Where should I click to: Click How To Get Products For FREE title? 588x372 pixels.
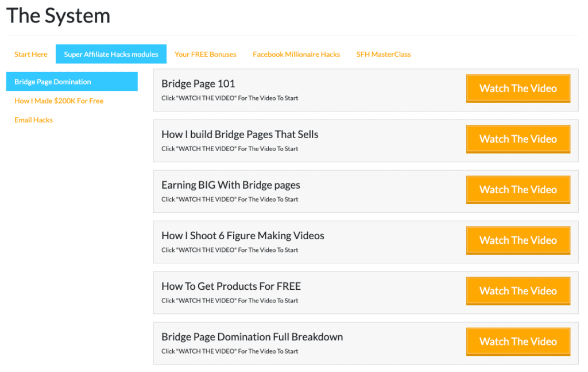(x=231, y=286)
